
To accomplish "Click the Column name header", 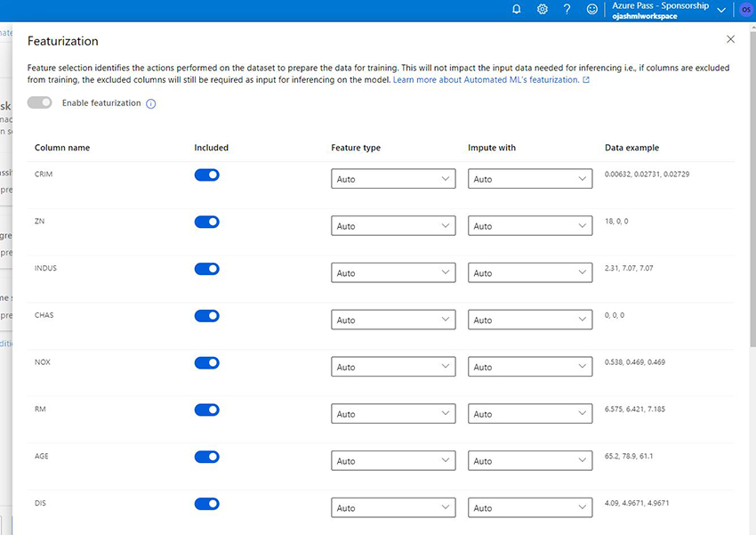I will (x=62, y=148).
